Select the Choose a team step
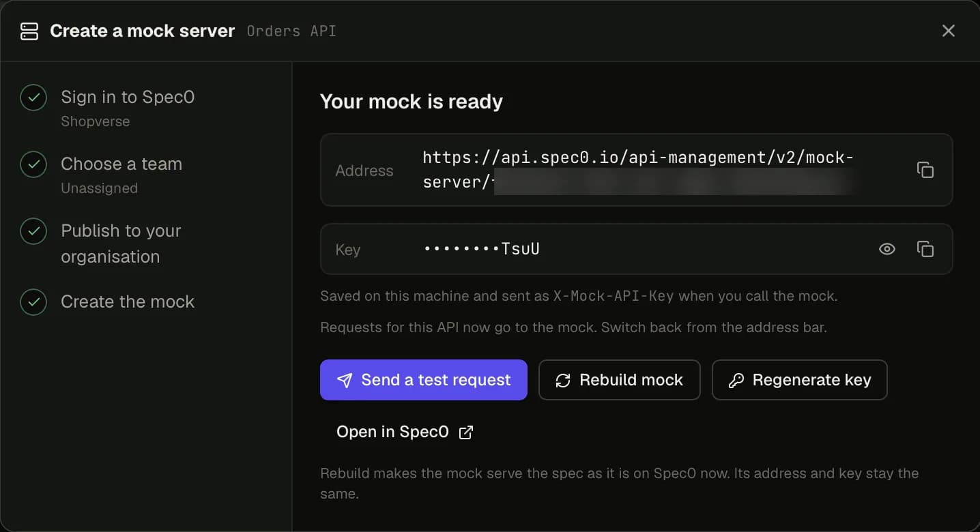 [x=121, y=164]
